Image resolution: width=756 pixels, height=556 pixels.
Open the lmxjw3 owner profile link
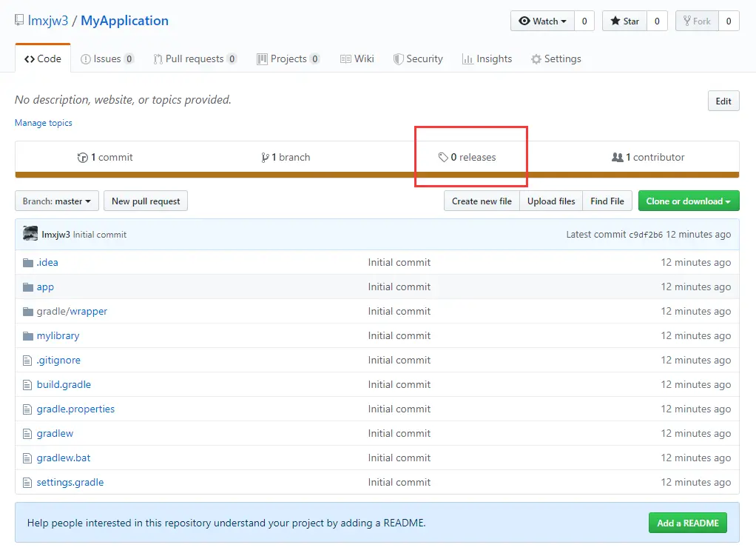click(48, 21)
